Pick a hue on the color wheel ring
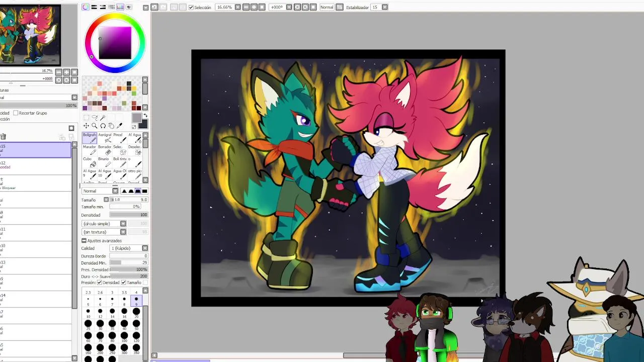 pyautogui.click(x=115, y=16)
